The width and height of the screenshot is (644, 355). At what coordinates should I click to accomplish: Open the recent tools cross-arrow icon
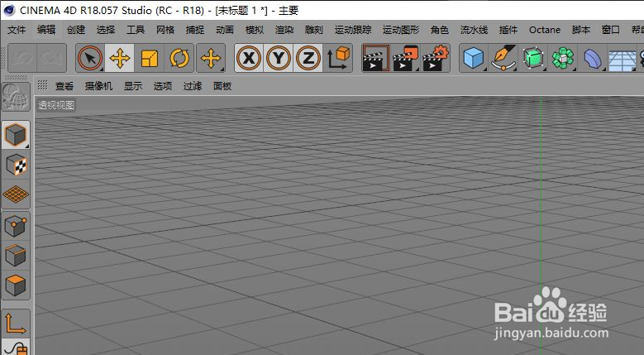211,58
